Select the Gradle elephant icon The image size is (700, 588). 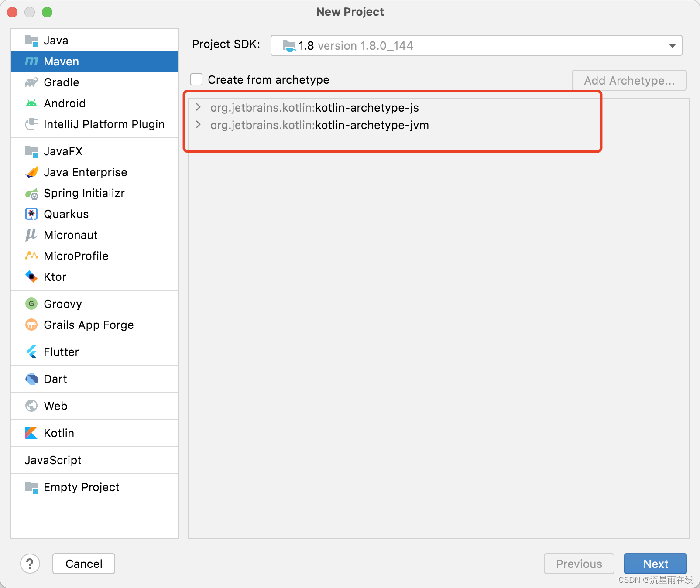pyautogui.click(x=31, y=82)
